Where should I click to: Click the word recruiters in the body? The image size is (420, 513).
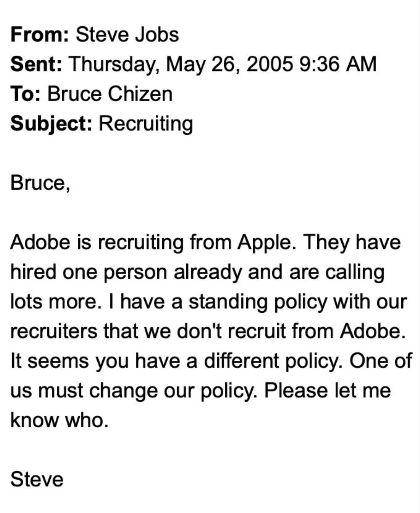pyautogui.click(x=53, y=331)
